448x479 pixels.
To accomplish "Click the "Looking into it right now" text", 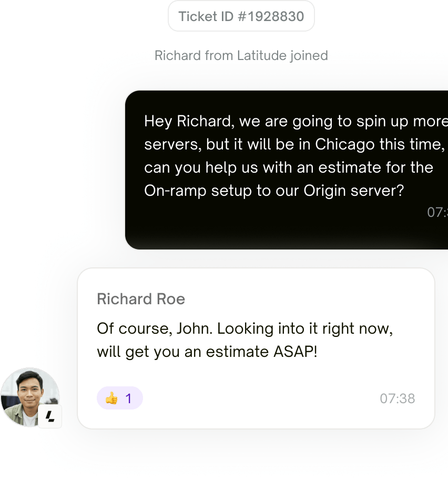I will point(305,329).
